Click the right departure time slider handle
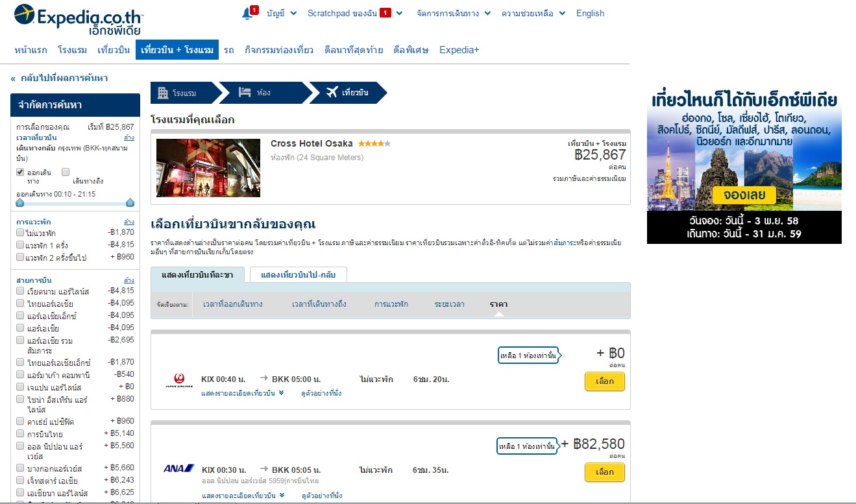The height and width of the screenshot is (504, 856). tap(130, 202)
